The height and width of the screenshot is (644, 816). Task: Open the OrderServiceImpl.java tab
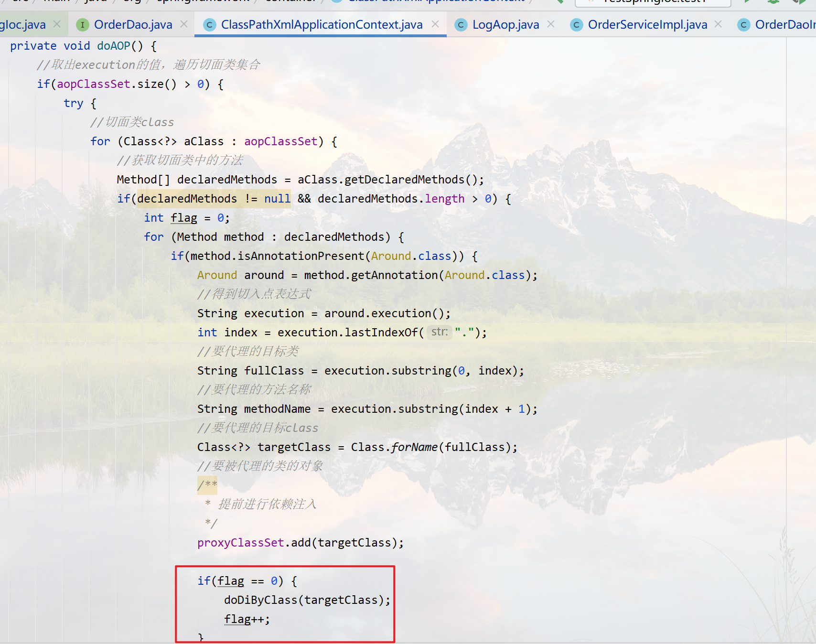[x=647, y=25]
